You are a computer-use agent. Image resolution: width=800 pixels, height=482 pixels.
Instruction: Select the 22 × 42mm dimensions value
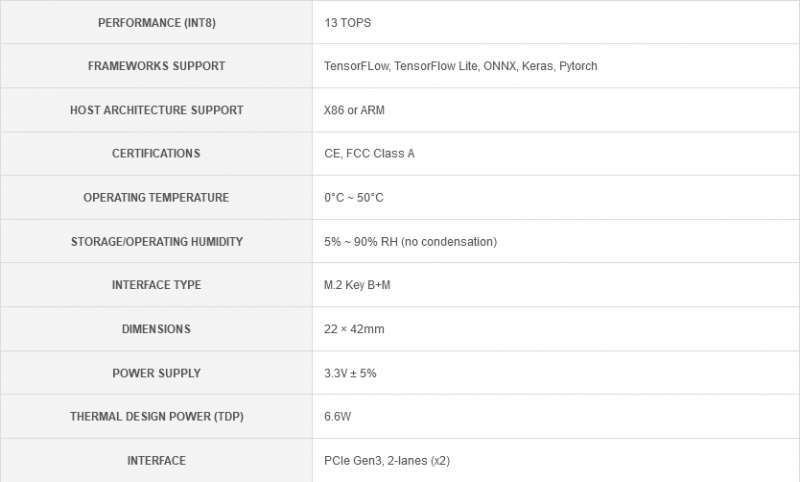[x=356, y=329]
